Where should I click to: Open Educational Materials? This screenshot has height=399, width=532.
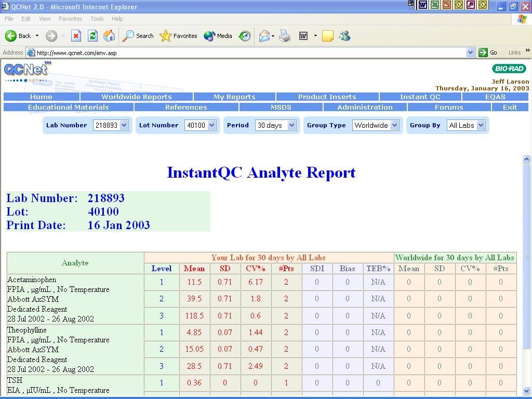coord(69,107)
